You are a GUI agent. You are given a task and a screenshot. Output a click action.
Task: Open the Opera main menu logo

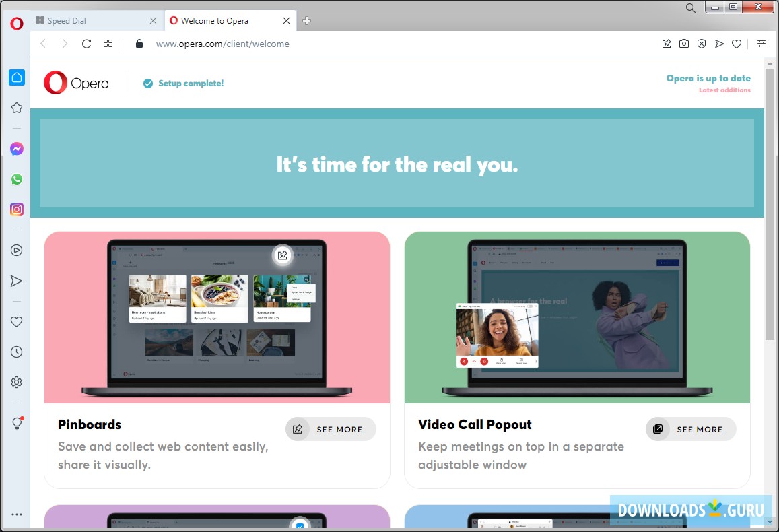[x=17, y=23]
